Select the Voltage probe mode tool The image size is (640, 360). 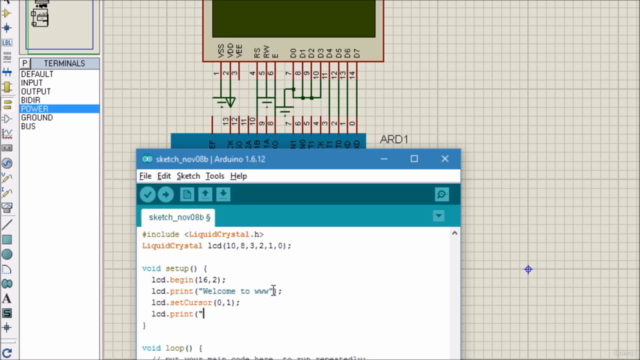point(7,178)
